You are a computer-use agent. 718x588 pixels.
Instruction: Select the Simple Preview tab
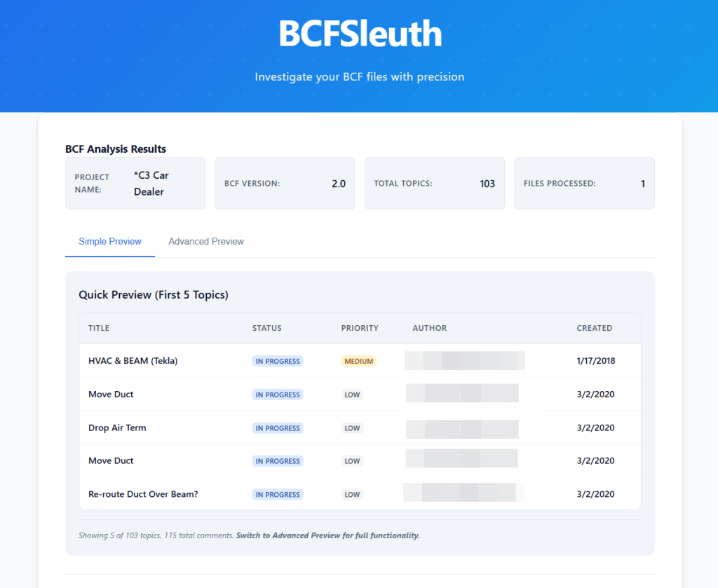coord(110,242)
